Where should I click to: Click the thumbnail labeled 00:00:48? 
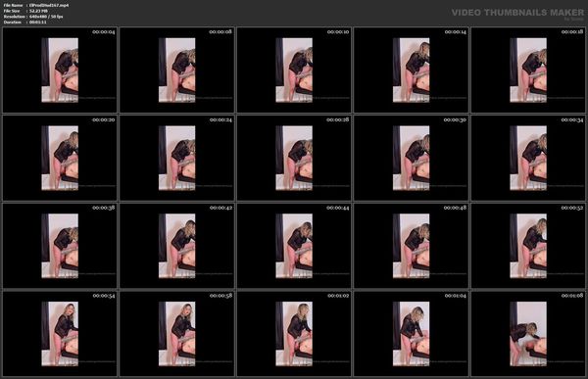point(411,246)
